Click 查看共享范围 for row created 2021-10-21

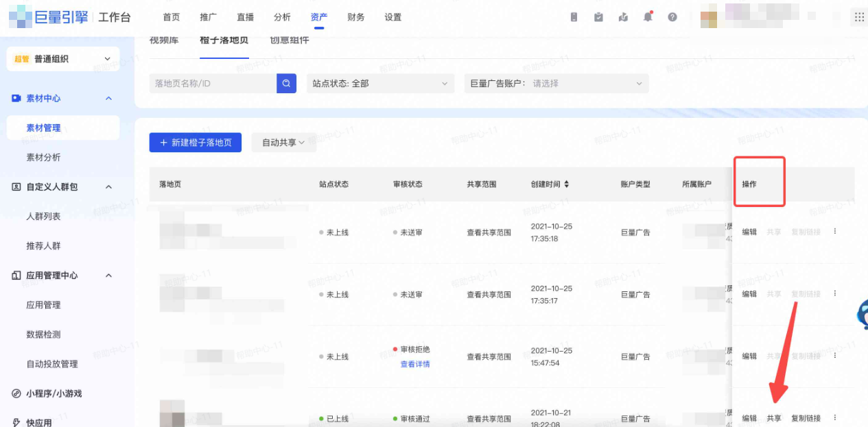[489, 418]
